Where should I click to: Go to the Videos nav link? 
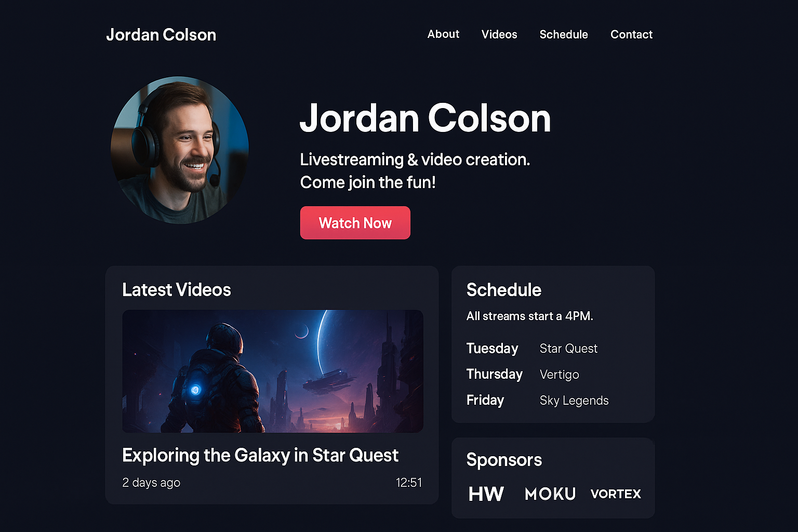point(499,34)
